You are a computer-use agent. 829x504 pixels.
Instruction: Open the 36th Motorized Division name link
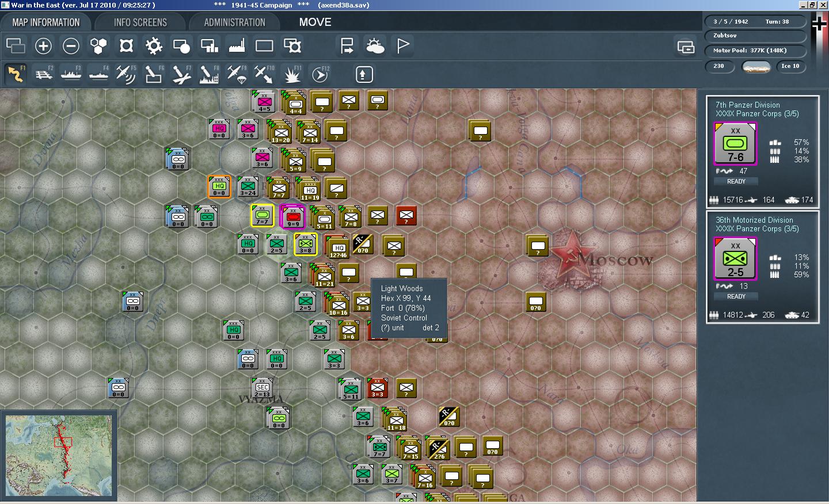pos(754,220)
